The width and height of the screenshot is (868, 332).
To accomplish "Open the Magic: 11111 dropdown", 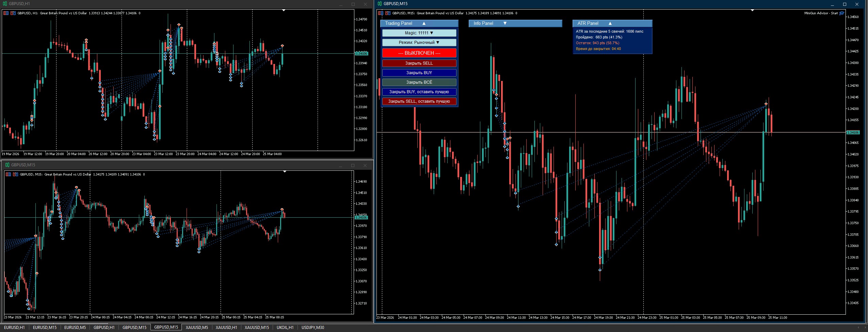I will click(x=419, y=33).
